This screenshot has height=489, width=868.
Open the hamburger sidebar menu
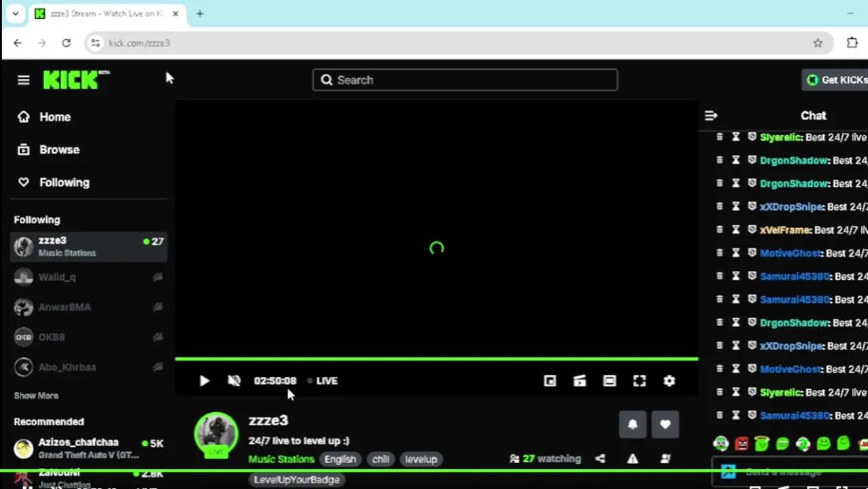coord(24,80)
